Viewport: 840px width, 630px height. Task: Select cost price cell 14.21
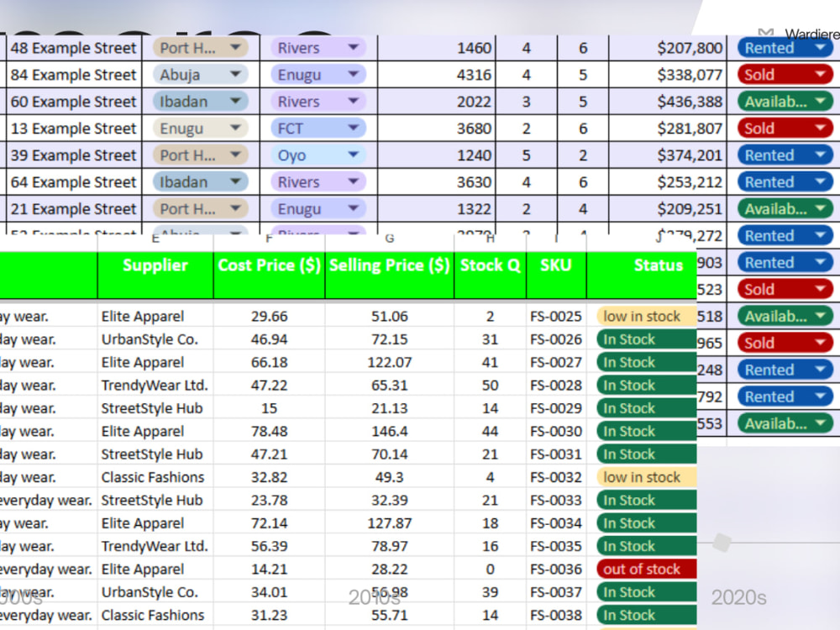pyautogui.click(x=269, y=569)
